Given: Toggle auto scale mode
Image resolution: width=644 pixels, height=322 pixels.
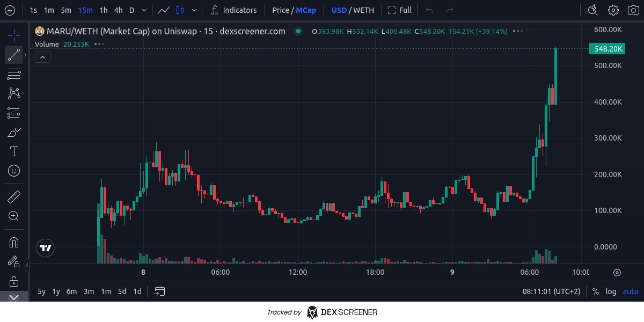Looking at the screenshot, I should tap(631, 291).
